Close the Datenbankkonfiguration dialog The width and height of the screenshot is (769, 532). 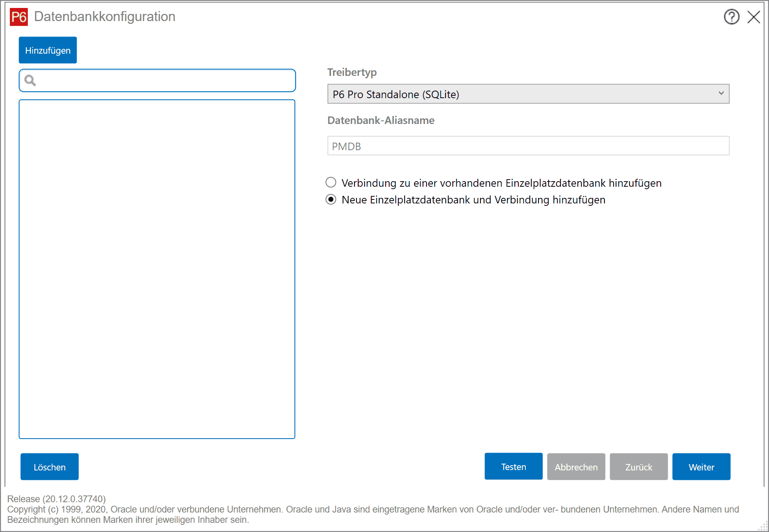[x=754, y=17]
